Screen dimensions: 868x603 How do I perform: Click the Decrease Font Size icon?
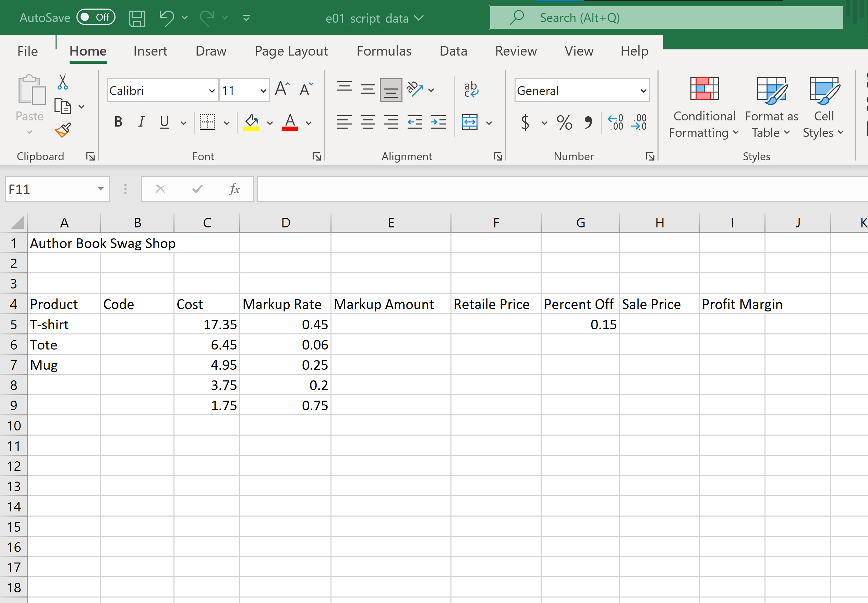coord(306,90)
